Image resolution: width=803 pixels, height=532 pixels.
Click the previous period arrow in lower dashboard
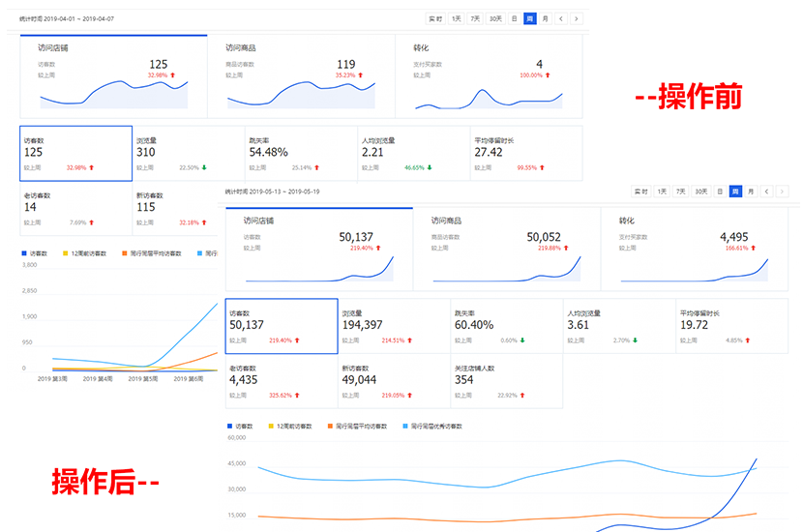(766, 192)
